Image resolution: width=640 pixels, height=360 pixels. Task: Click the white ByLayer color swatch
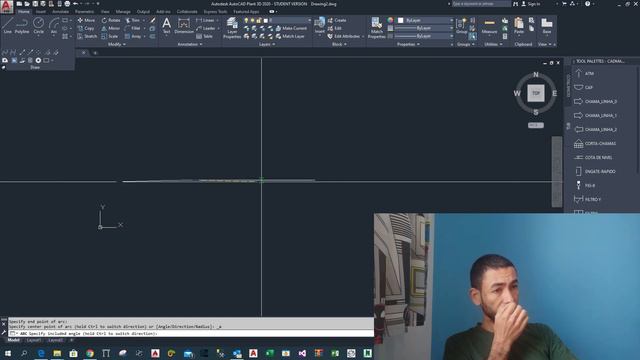401,20
